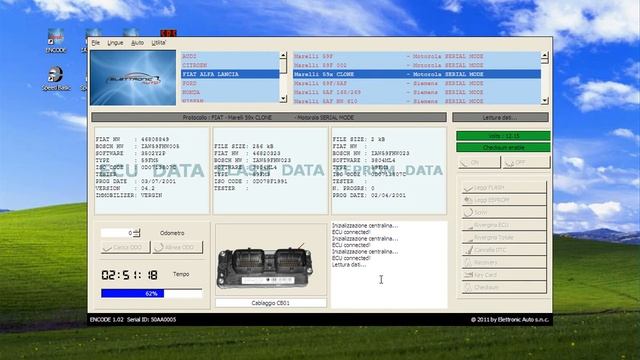The width and height of the screenshot is (640, 360).
Task: Click the odometer value field
Action: [117, 233]
